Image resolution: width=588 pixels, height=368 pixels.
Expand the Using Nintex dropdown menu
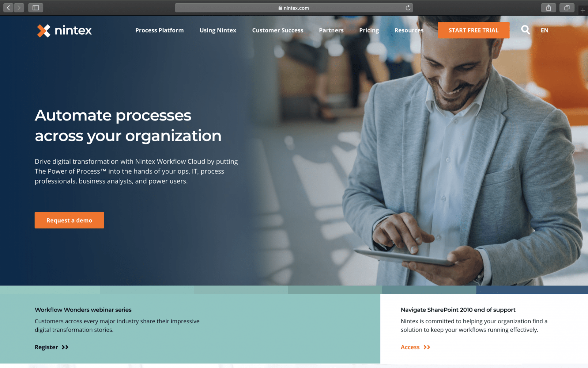coord(218,30)
